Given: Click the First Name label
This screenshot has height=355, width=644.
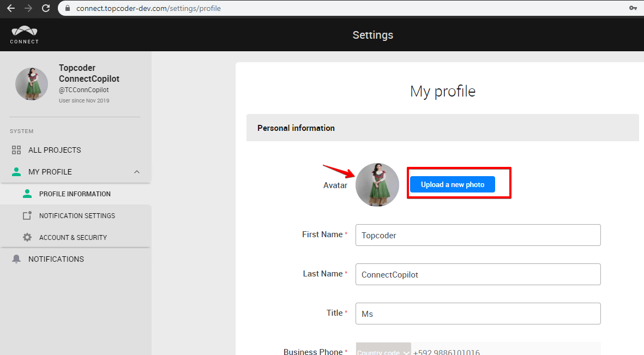Looking at the screenshot, I should pos(322,234).
